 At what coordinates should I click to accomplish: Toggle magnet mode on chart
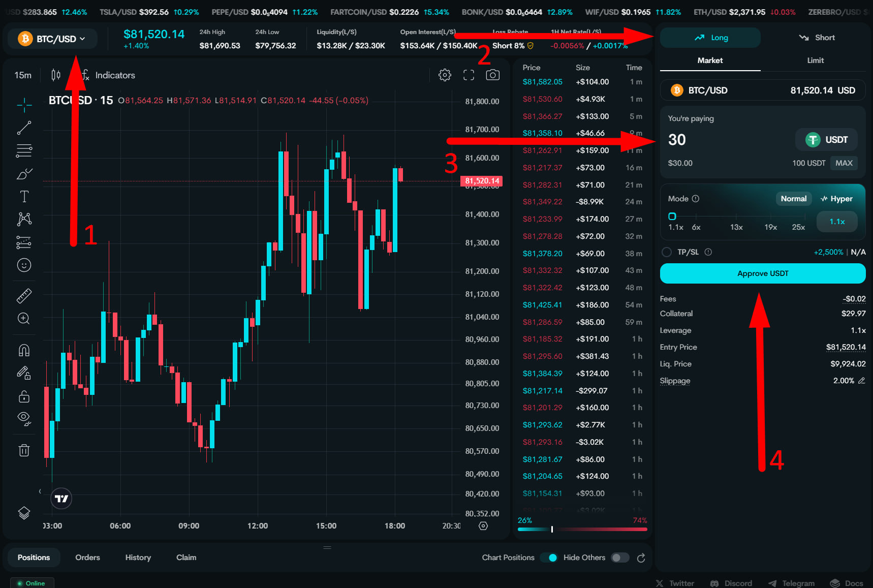[24, 350]
